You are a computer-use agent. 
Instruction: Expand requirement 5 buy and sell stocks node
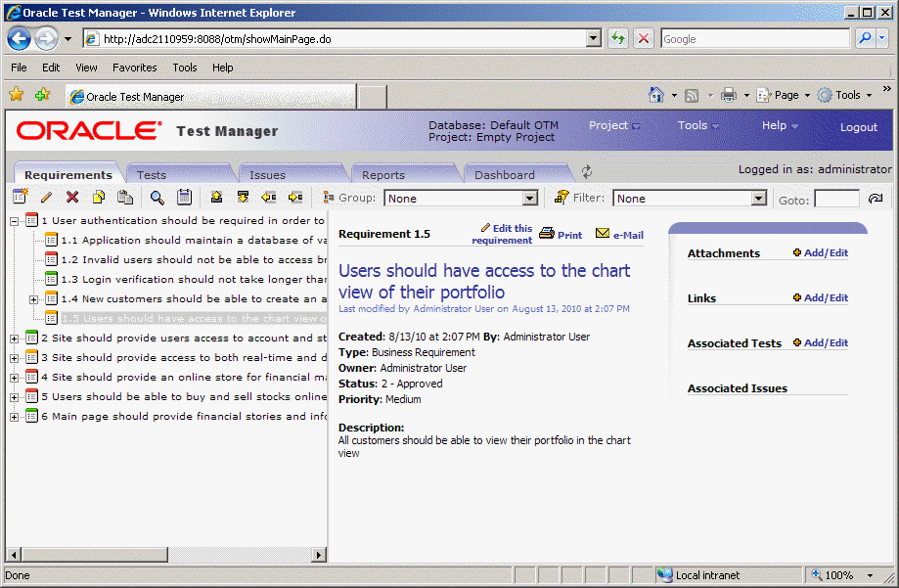click(15, 397)
